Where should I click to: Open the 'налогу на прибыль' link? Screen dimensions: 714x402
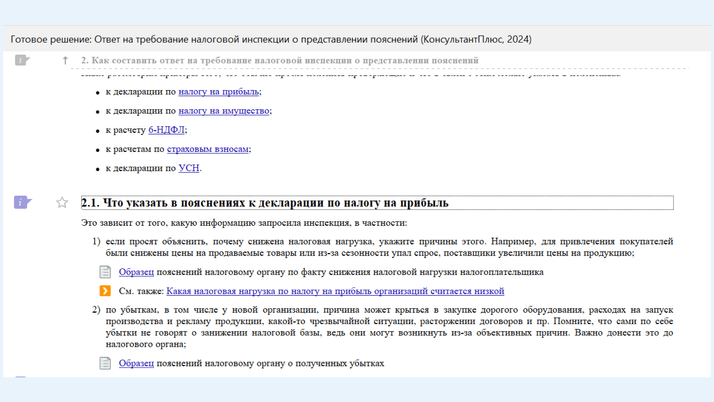[219, 92]
